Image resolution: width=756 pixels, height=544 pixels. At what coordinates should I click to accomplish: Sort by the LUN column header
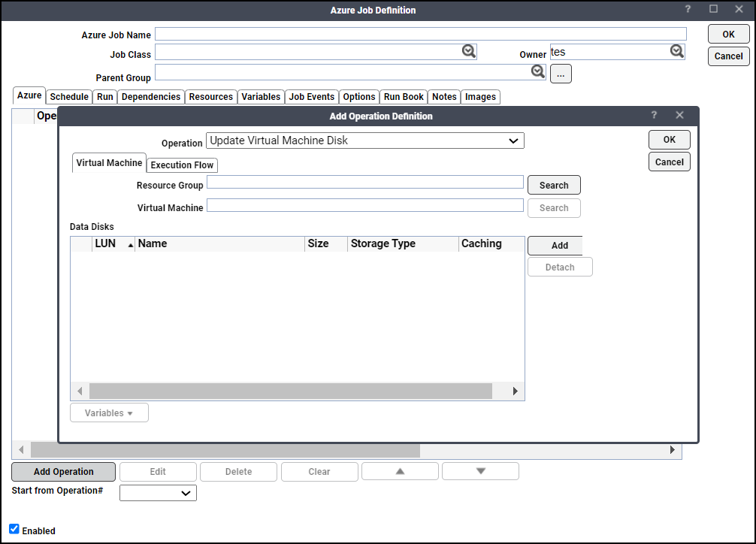[x=113, y=244]
